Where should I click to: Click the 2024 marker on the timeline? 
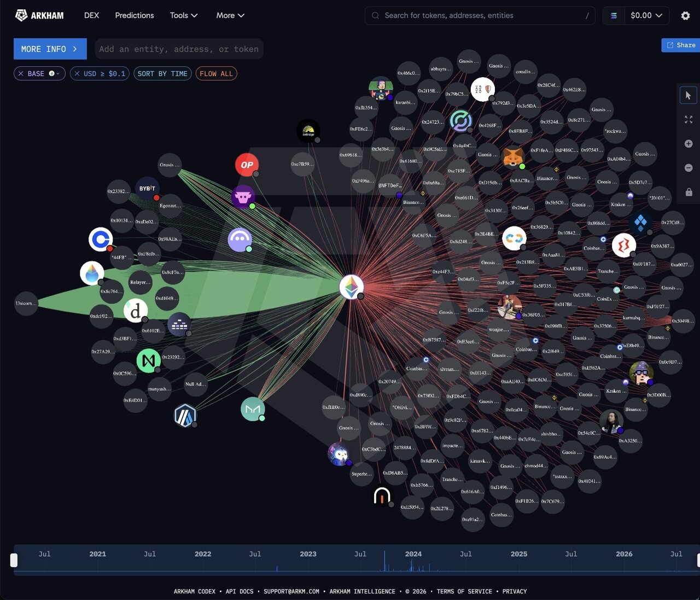pyautogui.click(x=413, y=554)
